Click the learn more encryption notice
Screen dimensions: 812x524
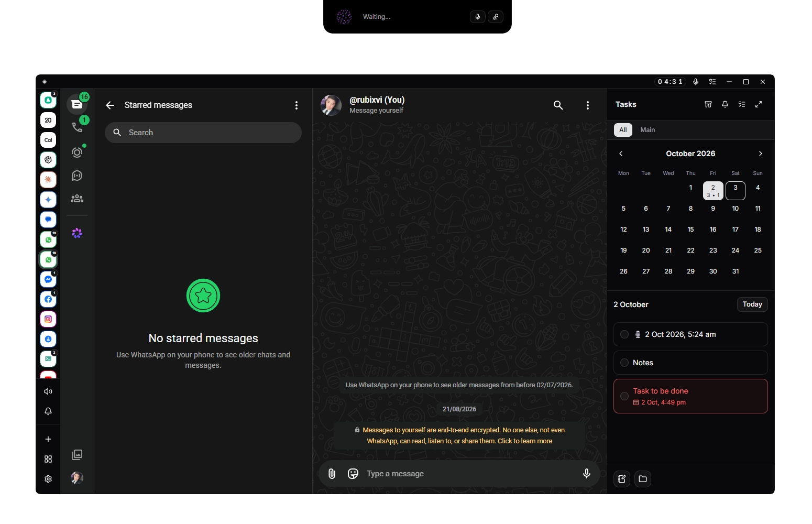tap(459, 435)
